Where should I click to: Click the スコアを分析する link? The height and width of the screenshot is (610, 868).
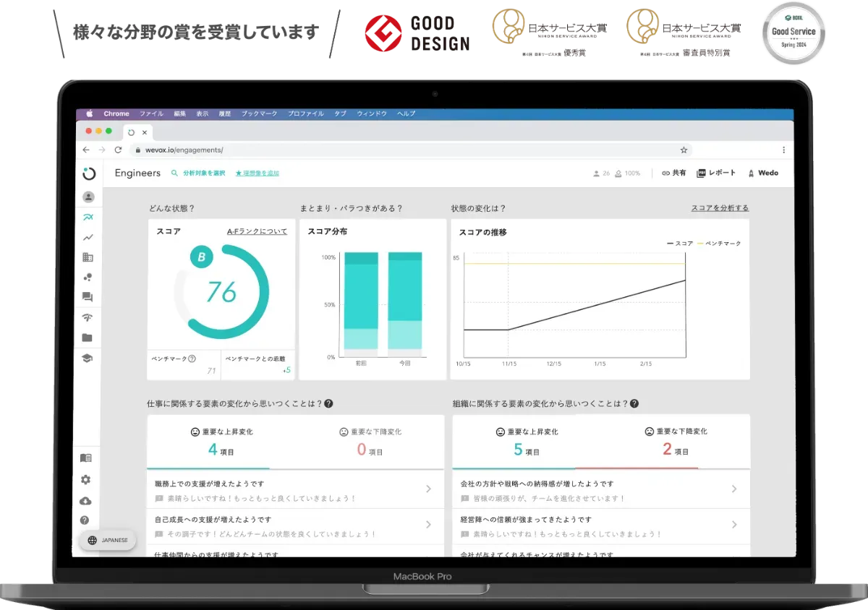point(720,208)
